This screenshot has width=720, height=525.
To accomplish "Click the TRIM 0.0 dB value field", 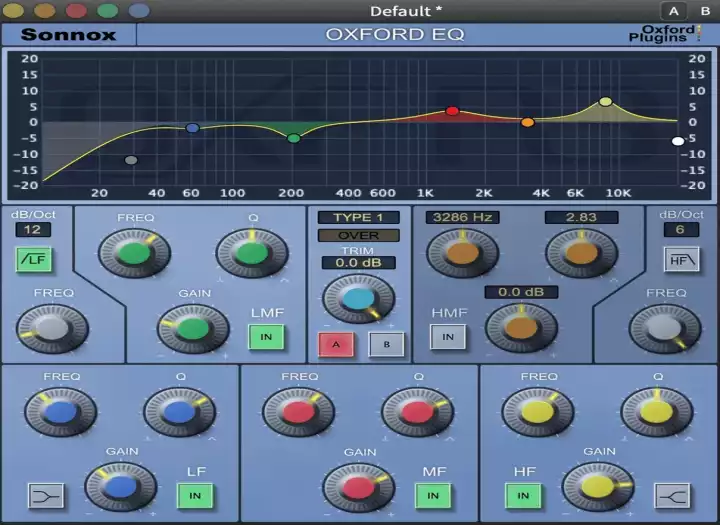I will coord(359,263).
